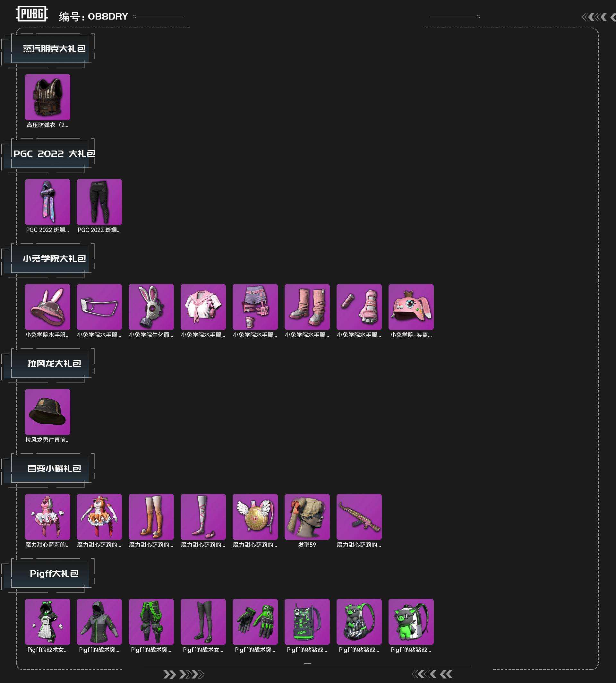The width and height of the screenshot is (616, 683).
Task: Click the winged golden backpack item
Action: tap(255, 517)
